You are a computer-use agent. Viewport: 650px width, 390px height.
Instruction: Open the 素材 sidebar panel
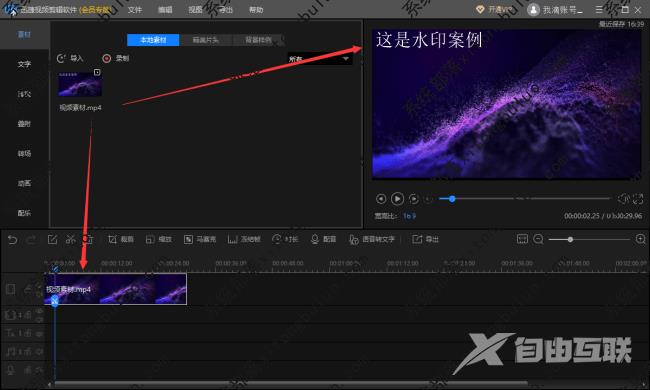point(24,34)
